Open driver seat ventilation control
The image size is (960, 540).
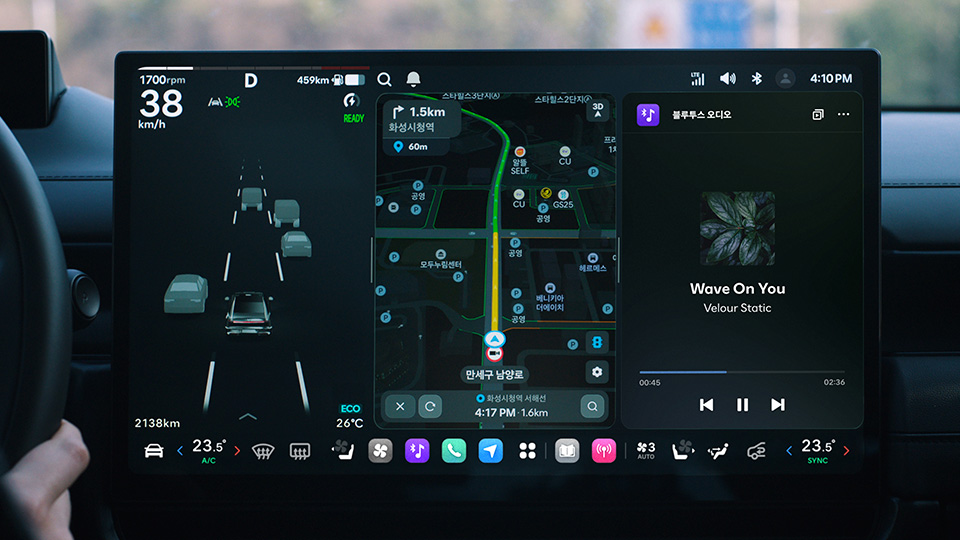pos(343,450)
